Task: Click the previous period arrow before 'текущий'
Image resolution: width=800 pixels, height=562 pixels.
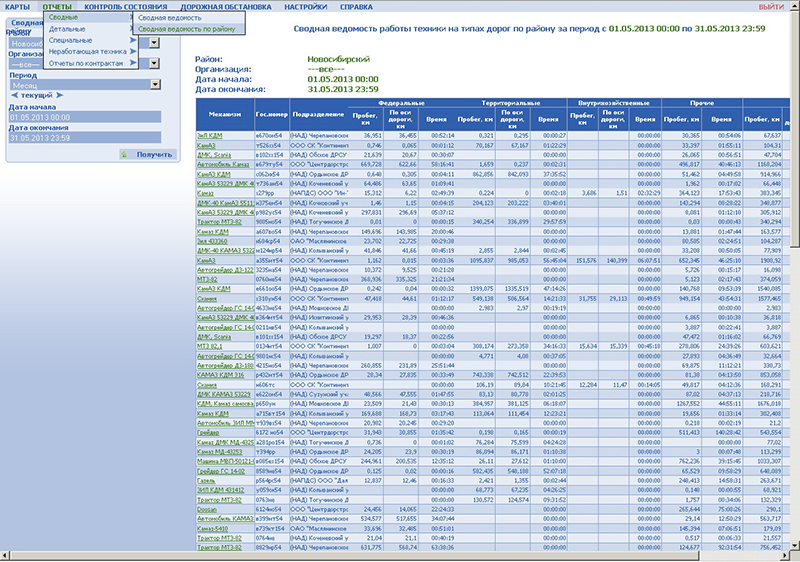Action: pos(14,95)
